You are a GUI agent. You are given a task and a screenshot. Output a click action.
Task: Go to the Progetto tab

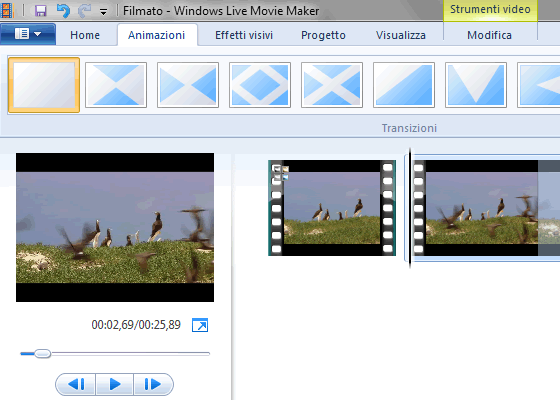click(x=323, y=35)
